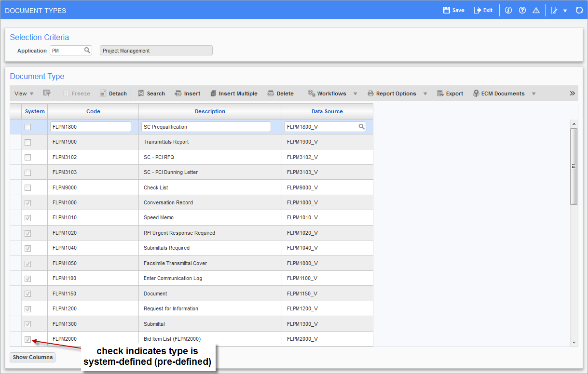The width and height of the screenshot is (588, 374).
Task: Sort by the Description column header
Action: click(210, 111)
